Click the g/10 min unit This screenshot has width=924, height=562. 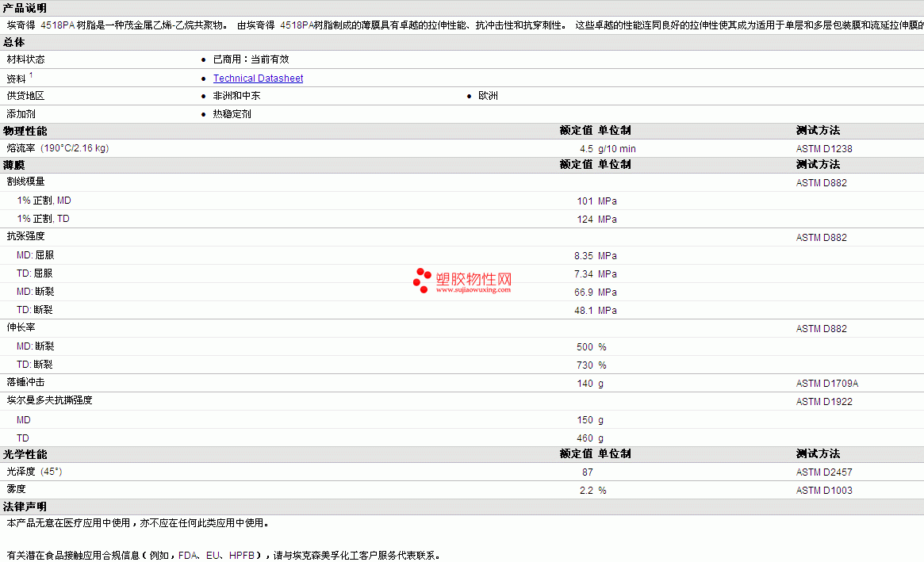point(617,148)
